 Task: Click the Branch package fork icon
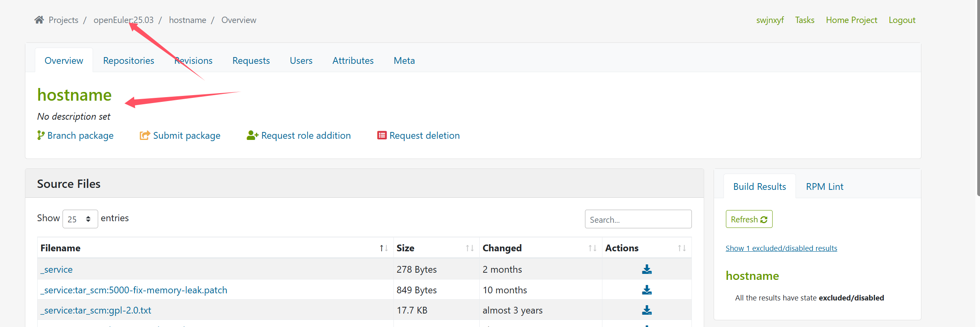point(41,136)
